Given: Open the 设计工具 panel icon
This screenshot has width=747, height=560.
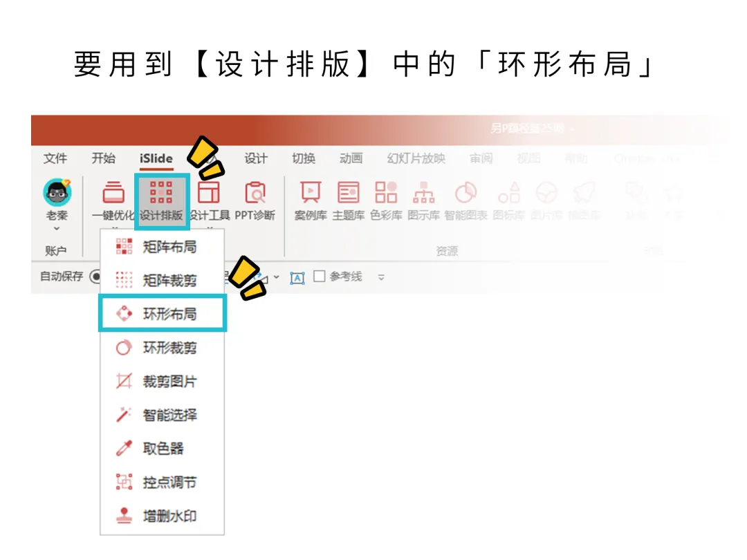Looking at the screenshot, I should [210, 201].
